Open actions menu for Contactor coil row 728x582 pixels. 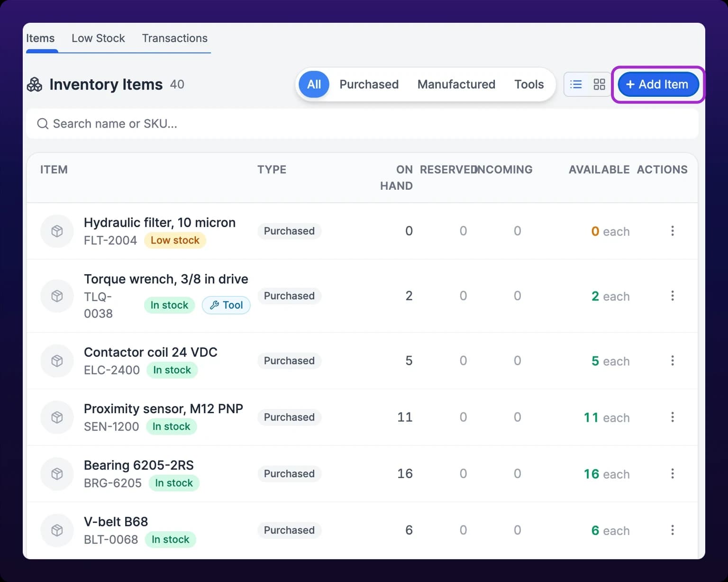coord(672,360)
